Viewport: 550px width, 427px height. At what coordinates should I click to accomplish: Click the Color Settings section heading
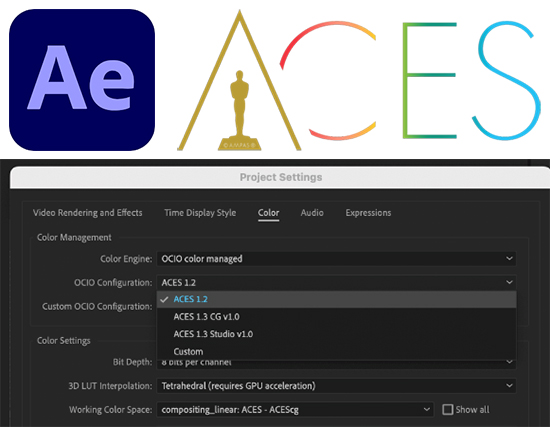(x=63, y=341)
